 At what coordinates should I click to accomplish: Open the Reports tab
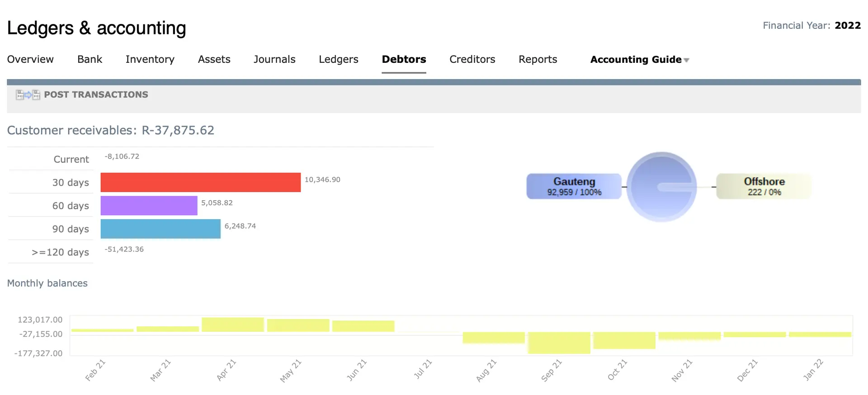point(538,59)
